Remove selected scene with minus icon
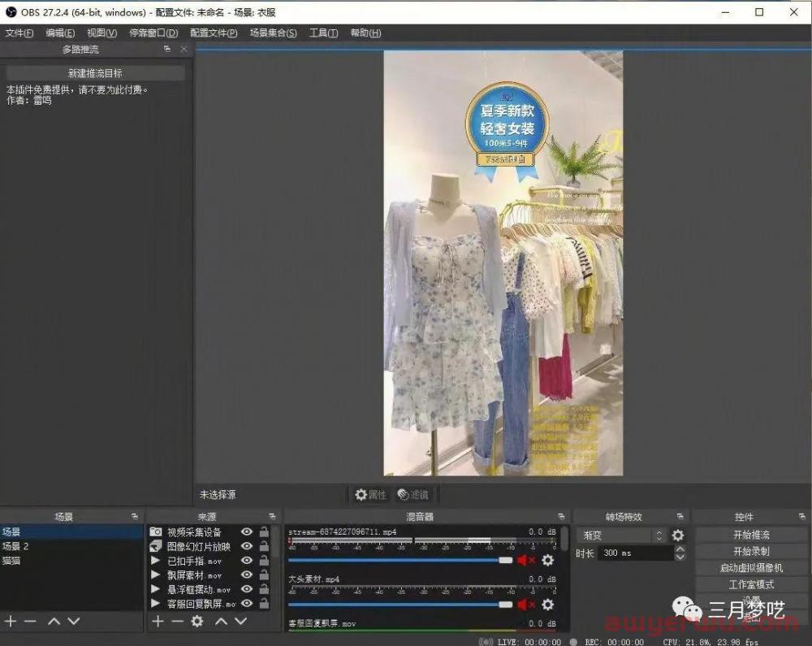The width and height of the screenshot is (812, 646). point(30,622)
